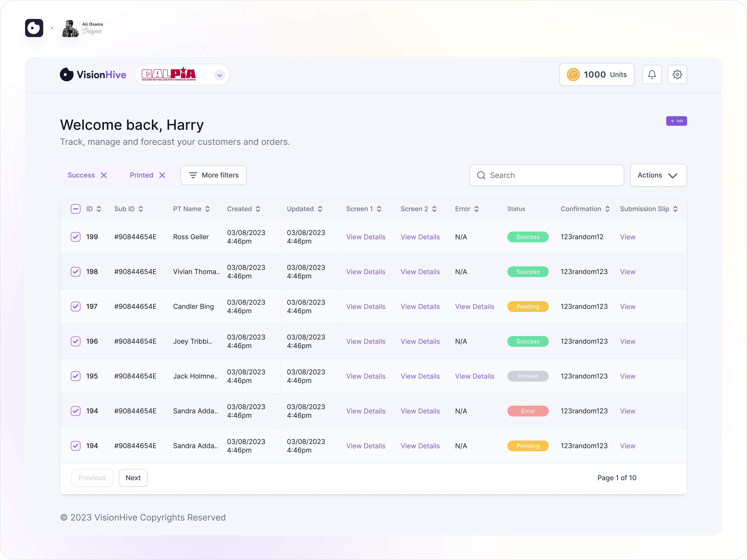Open Screen 2 View Details for Joey Tribbi..
Image resolution: width=747 pixels, height=560 pixels.
[x=420, y=341]
